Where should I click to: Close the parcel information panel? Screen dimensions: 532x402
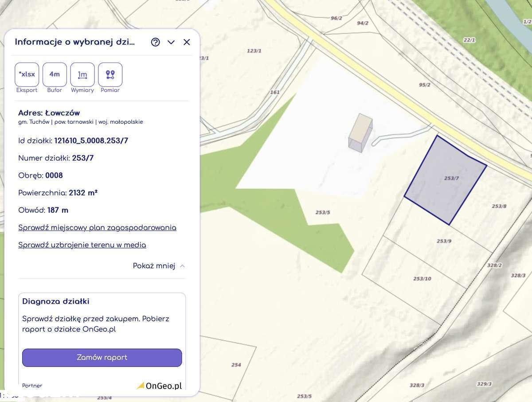coord(187,42)
